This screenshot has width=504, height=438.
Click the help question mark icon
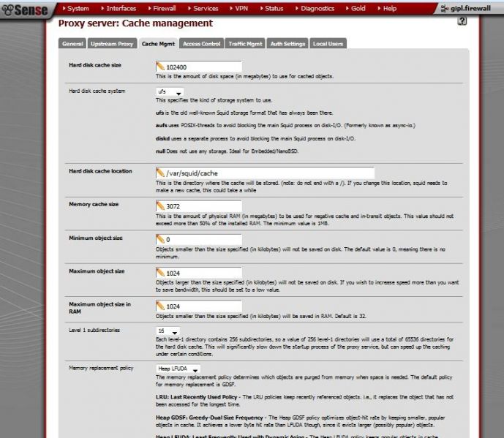[x=462, y=21]
